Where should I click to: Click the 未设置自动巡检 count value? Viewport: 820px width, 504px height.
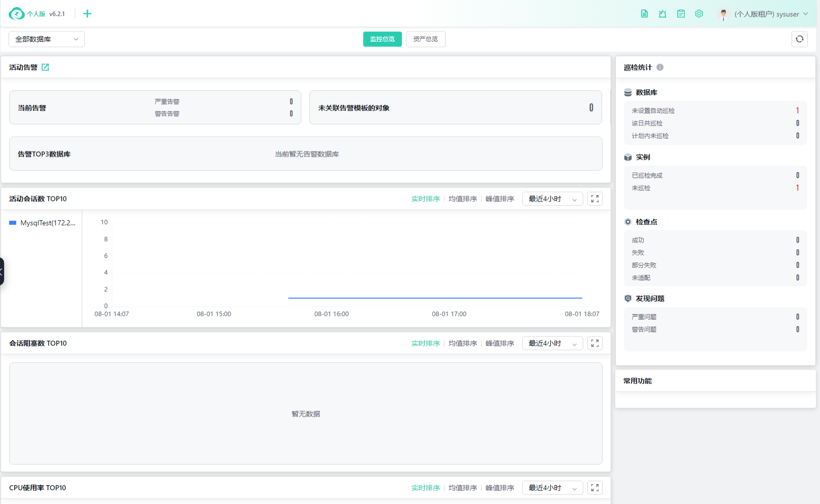pyautogui.click(x=798, y=111)
